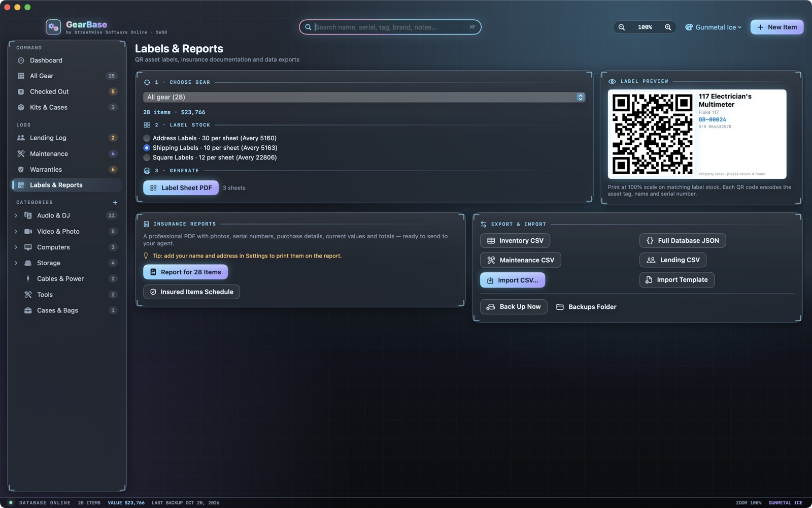Click Report for 28 Items button
The width and height of the screenshot is (812, 508).
(185, 272)
